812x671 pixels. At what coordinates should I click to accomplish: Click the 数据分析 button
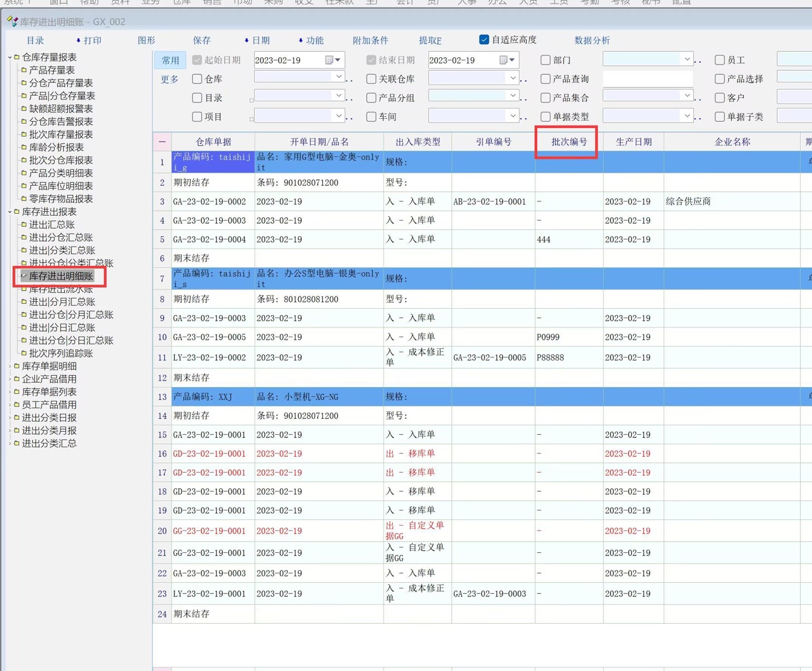coord(592,40)
